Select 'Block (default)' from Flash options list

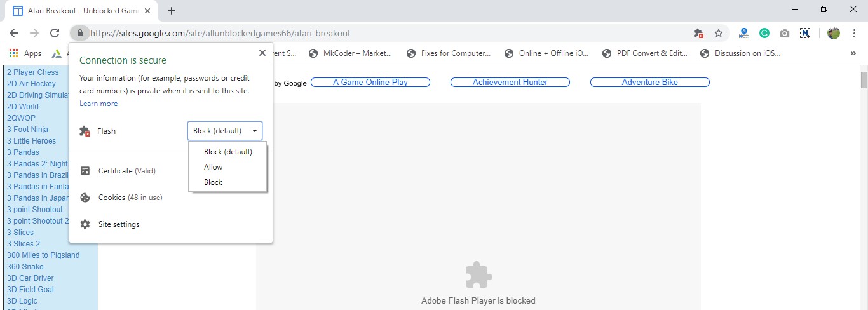[x=228, y=152]
